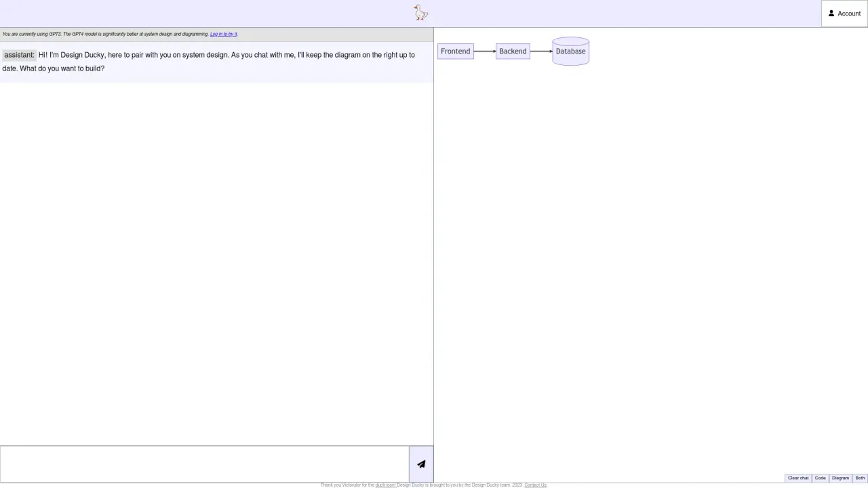Select the Database cylinder node
Image resolution: width=868 pixels, height=488 pixels.
click(570, 52)
